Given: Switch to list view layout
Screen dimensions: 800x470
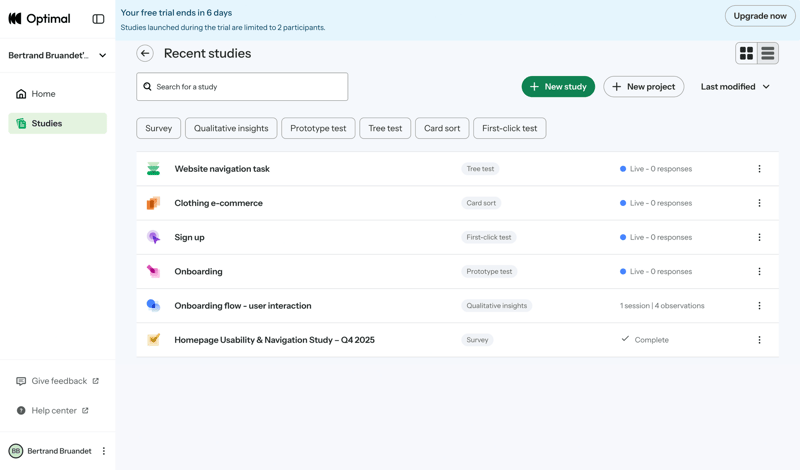Looking at the screenshot, I should point(768,53).
